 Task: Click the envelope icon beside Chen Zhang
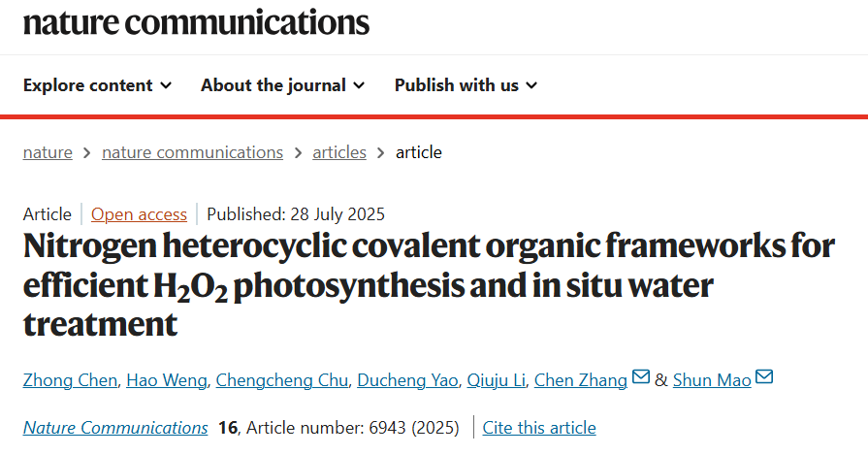point(641,377)
